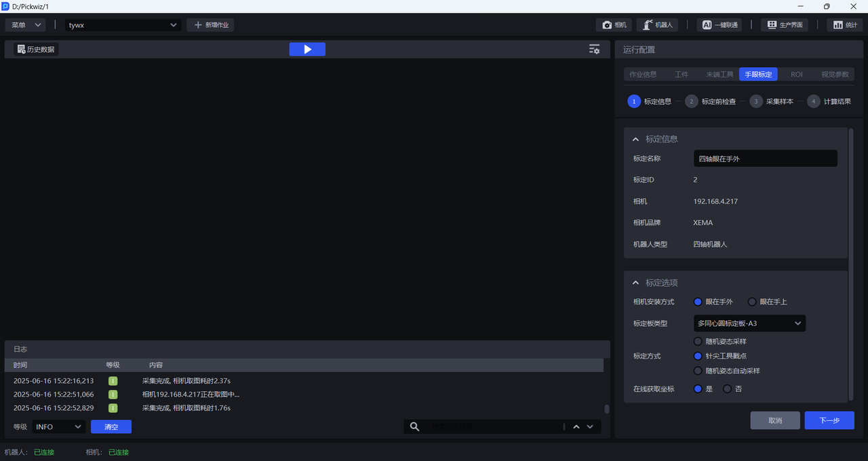Switch to the ROI tab
Viewport: 868px width, 461px height.
pyautogui.click(x=796, y=75)
